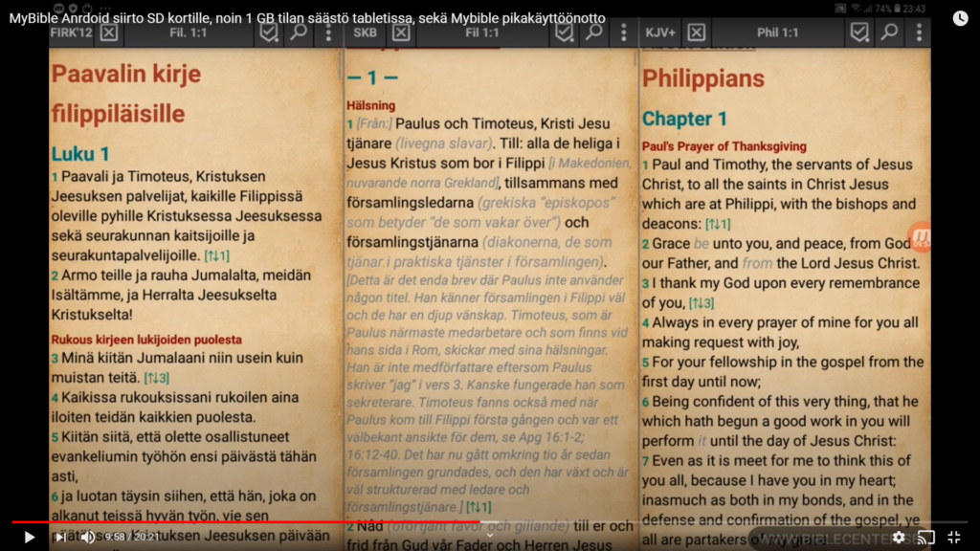Select KJV+ translation label
The height and width of the screenshot is (551, 980).
pos(660,33)
